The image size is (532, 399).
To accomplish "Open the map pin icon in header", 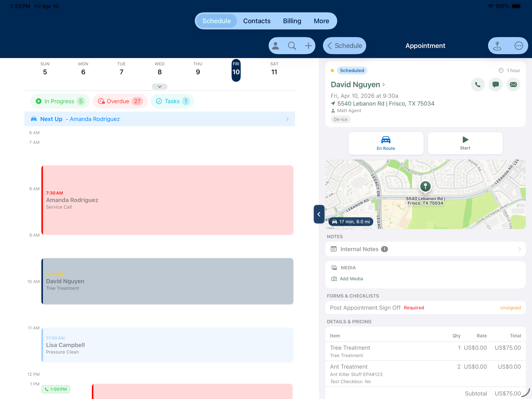I will tap(497, 46).
